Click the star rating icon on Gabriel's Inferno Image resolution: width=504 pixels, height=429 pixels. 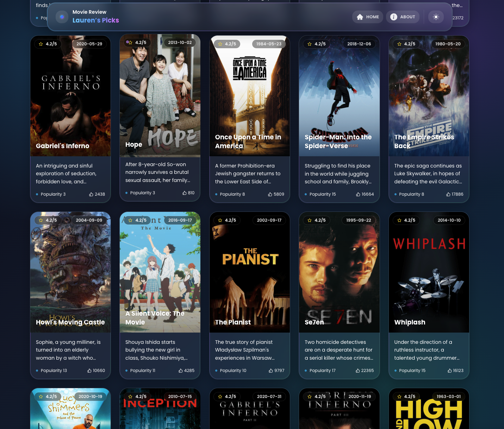tap(41, 44)
